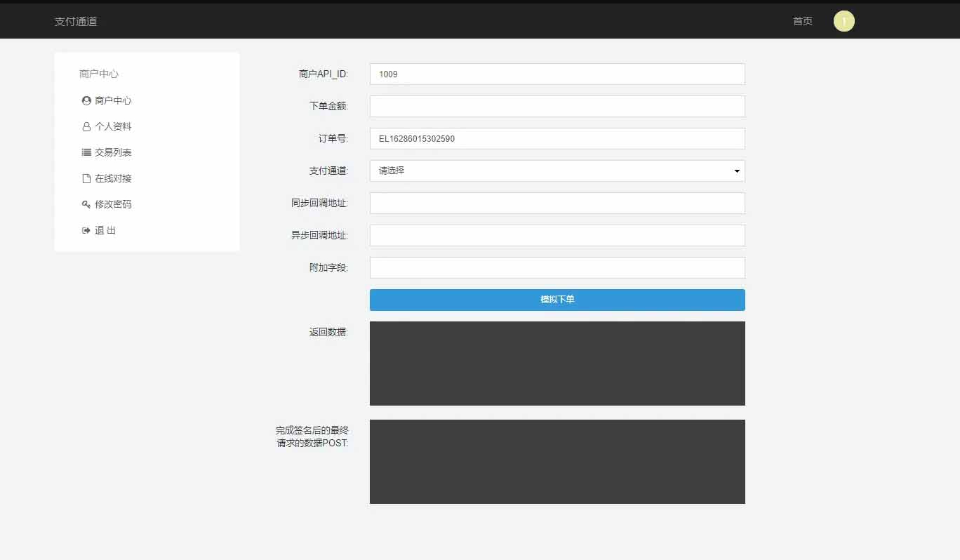Click the 附加字段 input box
960x560 pixels.
pos(556,267)
